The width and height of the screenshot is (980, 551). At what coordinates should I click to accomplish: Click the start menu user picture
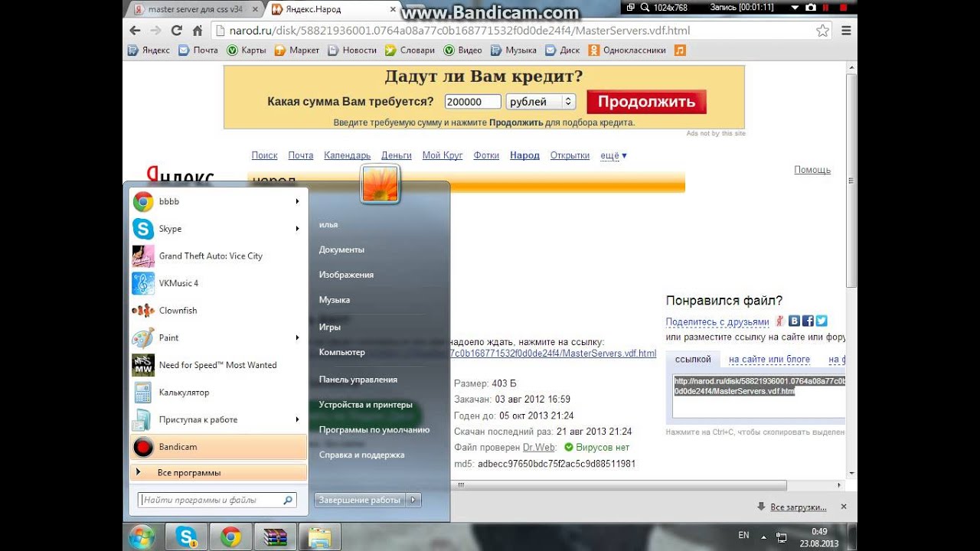(x=381, y=184)
